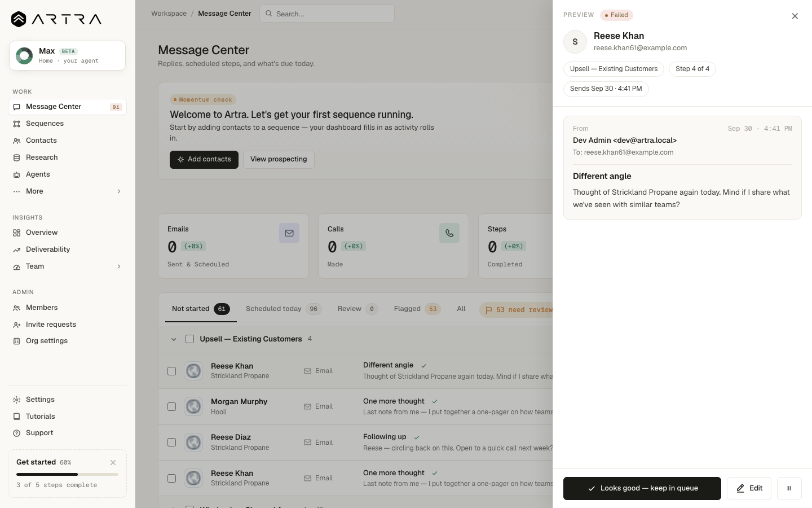Open Sequences from the sidebar
The height and width of the screenshot is (508, 812).
click(x=67, y=124)
